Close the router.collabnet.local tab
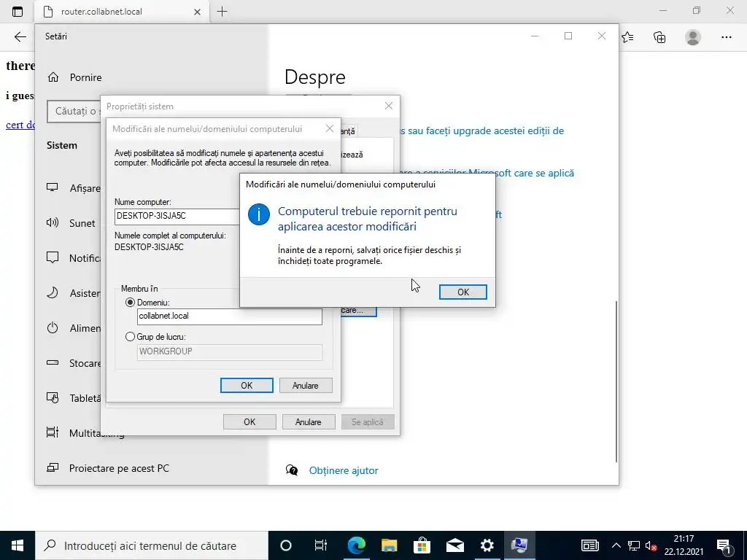 pyautogui.click(x=197, y=12)
